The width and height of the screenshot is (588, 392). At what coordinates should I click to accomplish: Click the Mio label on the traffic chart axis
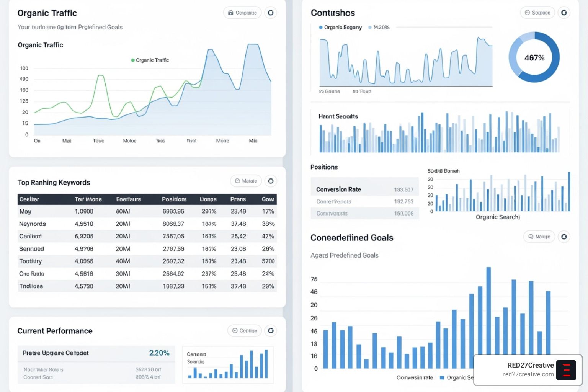[x=253, y=141]
